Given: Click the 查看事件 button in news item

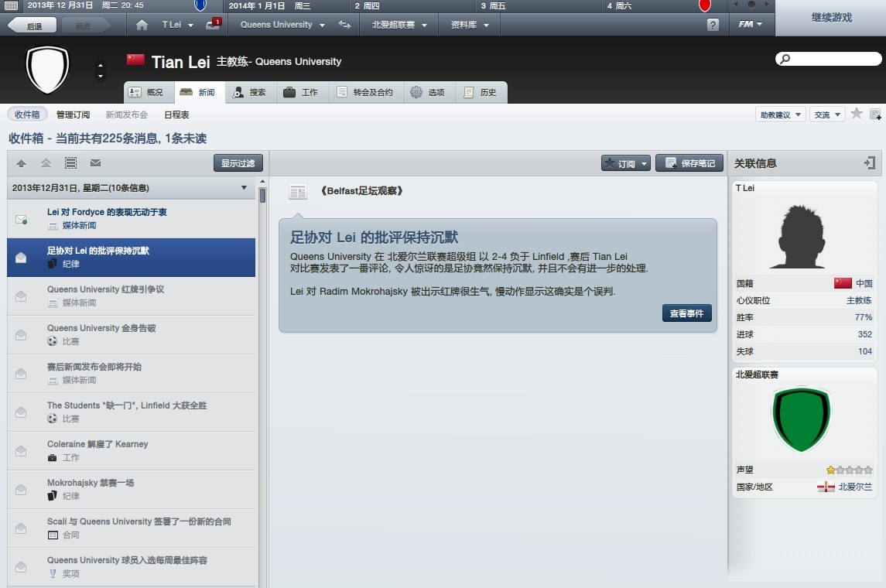Looking at the screenshot, I should (686, 313).
